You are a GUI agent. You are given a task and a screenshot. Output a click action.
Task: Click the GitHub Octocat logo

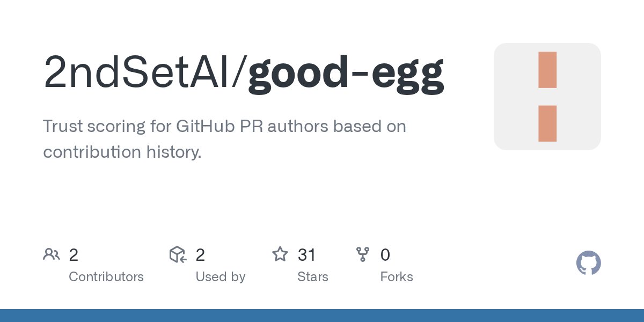click(588, 264)
